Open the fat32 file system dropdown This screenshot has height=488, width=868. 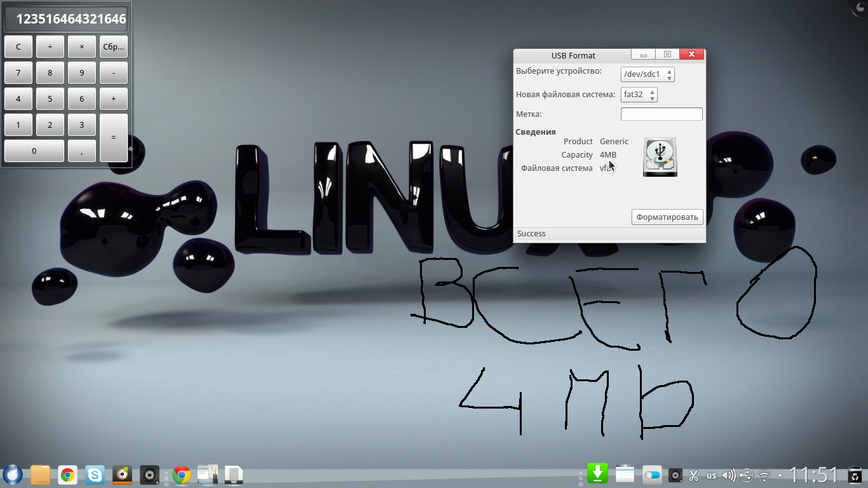[639, 95]
